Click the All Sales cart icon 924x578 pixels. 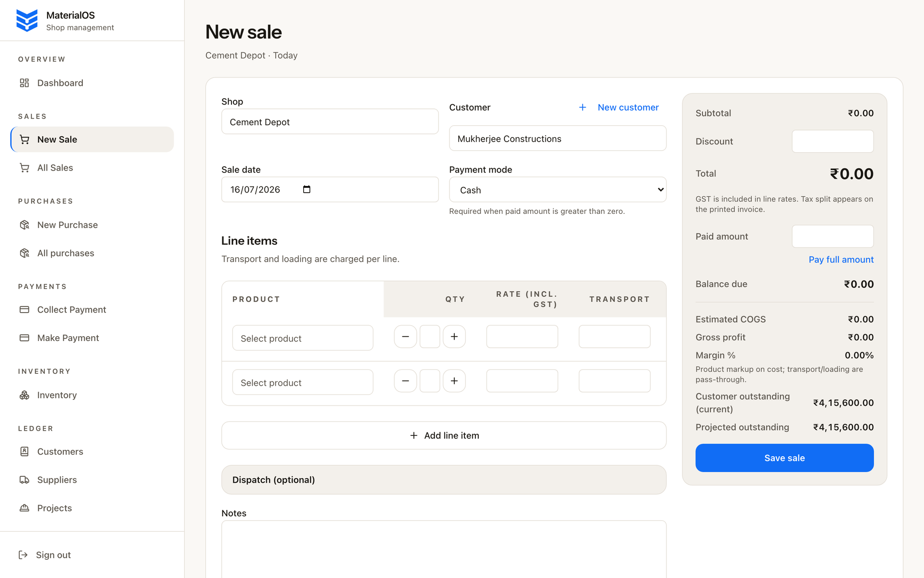pos(25,168)
